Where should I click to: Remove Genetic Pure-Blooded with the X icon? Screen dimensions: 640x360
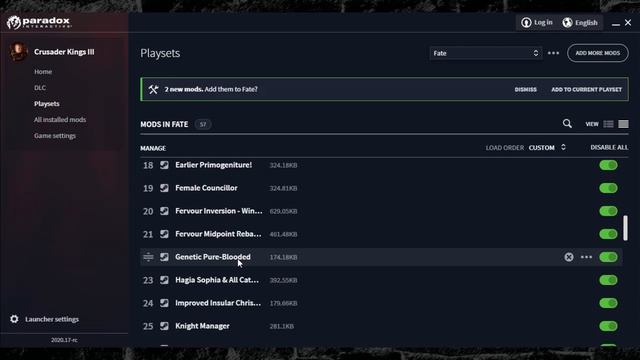[569, 257]
